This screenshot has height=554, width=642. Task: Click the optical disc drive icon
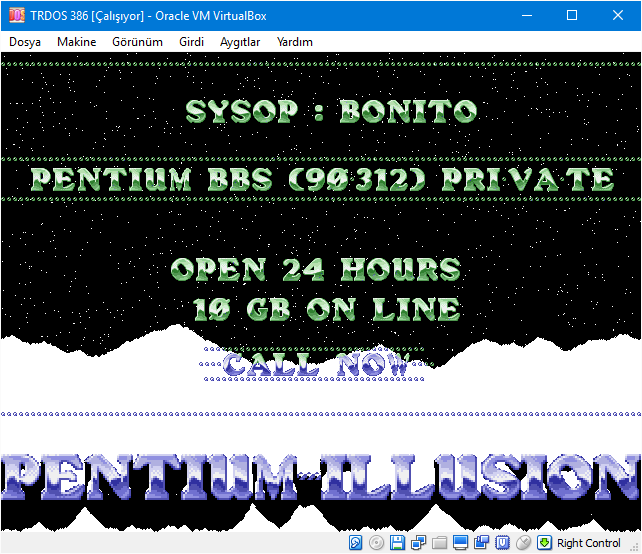(x=376, y=543)
